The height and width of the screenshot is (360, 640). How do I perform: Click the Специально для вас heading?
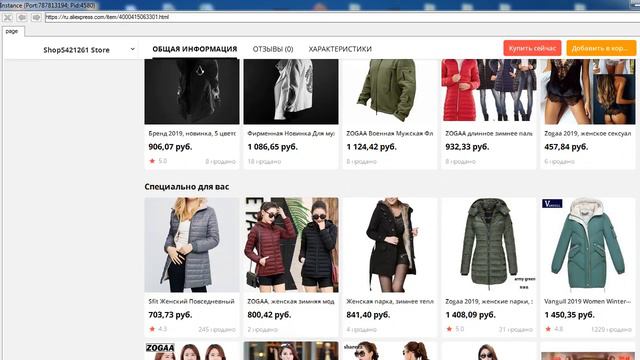click(x=187, y=187)
